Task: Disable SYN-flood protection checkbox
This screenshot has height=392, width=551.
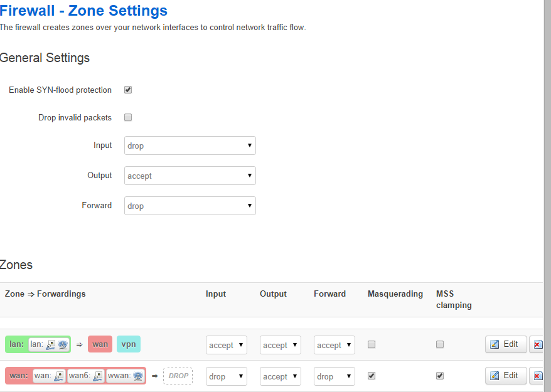Action: point(128,90)
